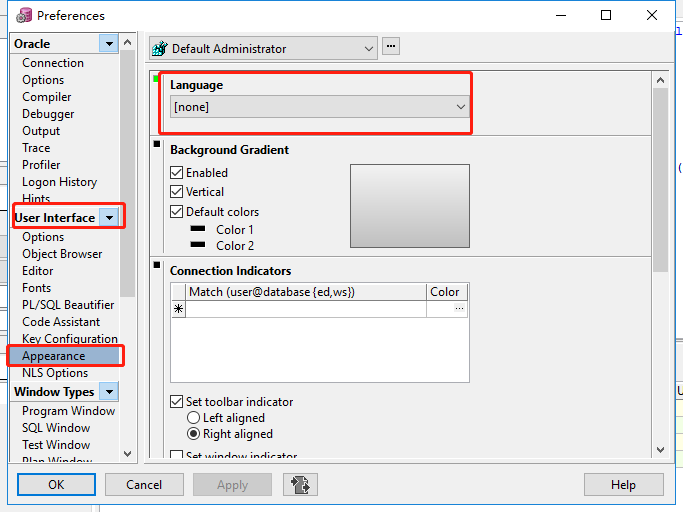Click up arrow of settings pane scrollbar
The image size is (683, 512).
tap(660, 80)
